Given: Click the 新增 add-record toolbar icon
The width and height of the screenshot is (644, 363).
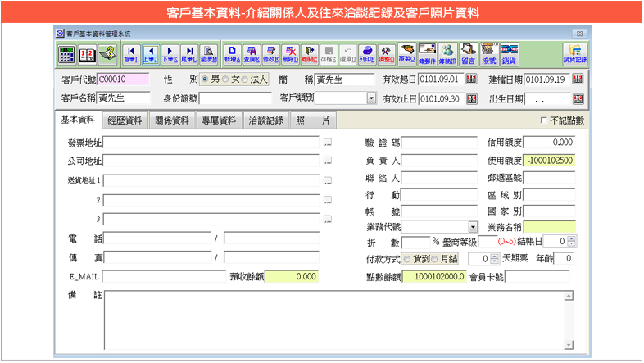Looking at the screenshot, I should click(233, 54).
